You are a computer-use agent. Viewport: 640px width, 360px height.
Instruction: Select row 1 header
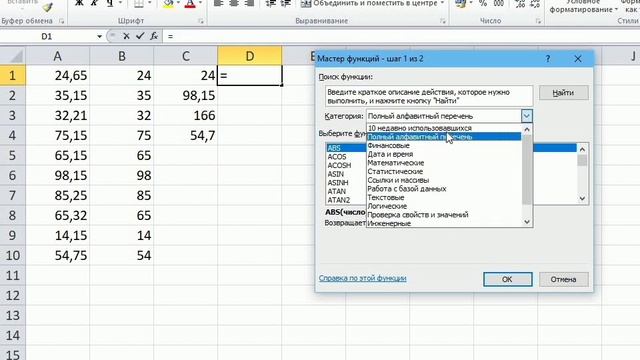[13, 75]
